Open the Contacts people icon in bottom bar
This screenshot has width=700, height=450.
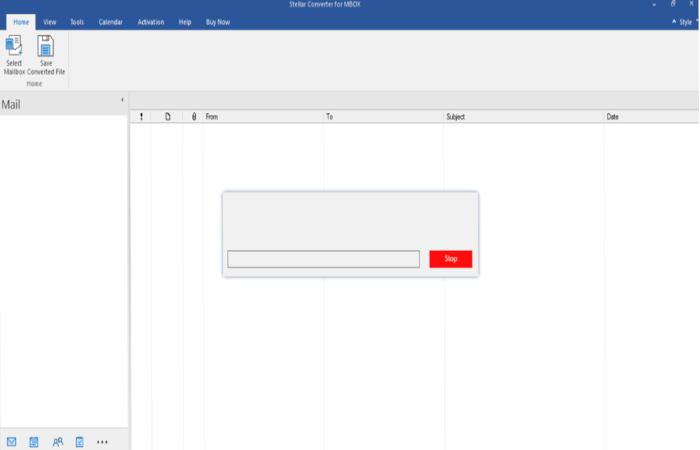tap(58, 442)
